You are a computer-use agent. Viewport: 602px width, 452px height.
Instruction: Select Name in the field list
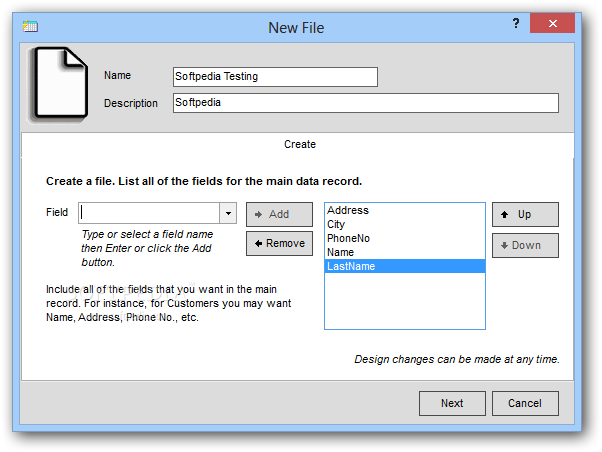click(405, 252)
